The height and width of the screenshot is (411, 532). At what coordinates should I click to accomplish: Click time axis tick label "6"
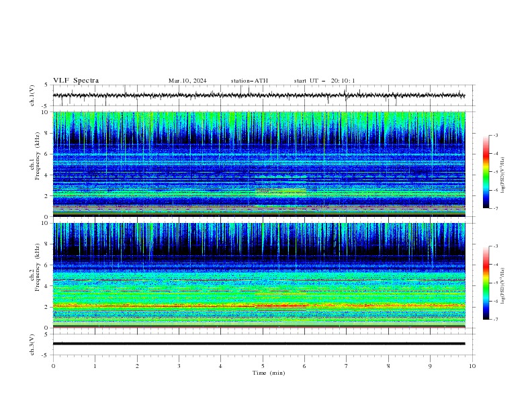click(x=304, y=366)
